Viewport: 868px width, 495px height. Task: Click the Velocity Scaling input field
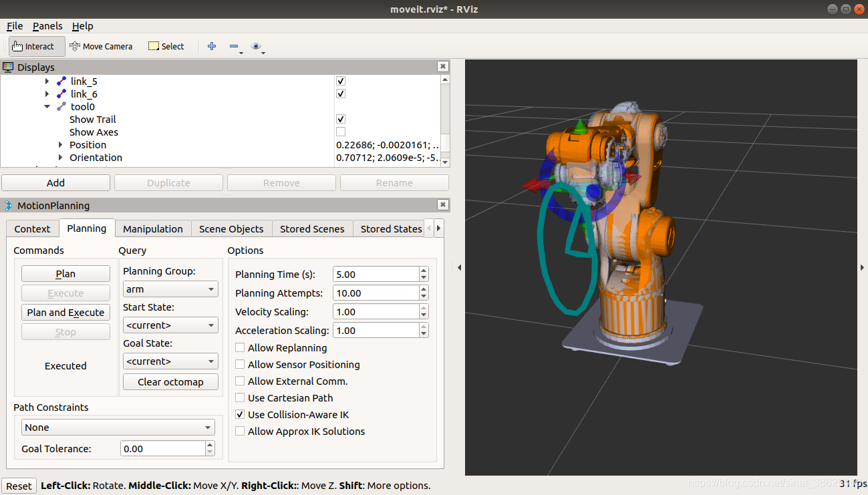(x=376, y=311)
